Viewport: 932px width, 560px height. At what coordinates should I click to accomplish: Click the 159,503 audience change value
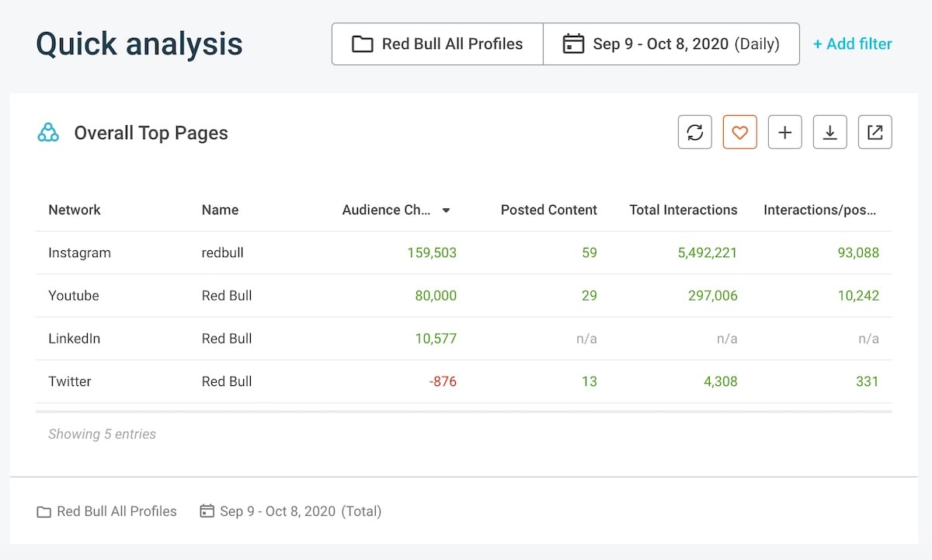point(432,252)
